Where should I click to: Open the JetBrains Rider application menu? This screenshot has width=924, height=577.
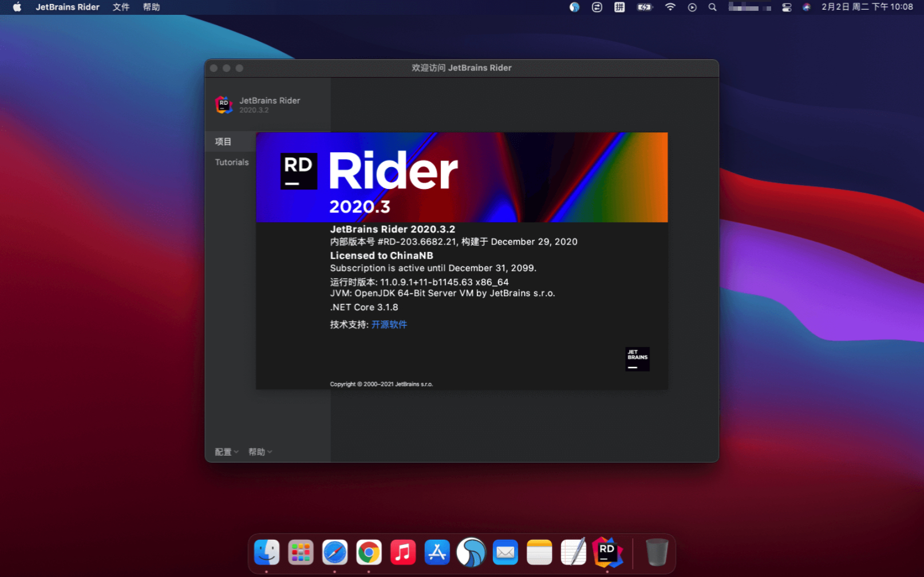point(68,7)
